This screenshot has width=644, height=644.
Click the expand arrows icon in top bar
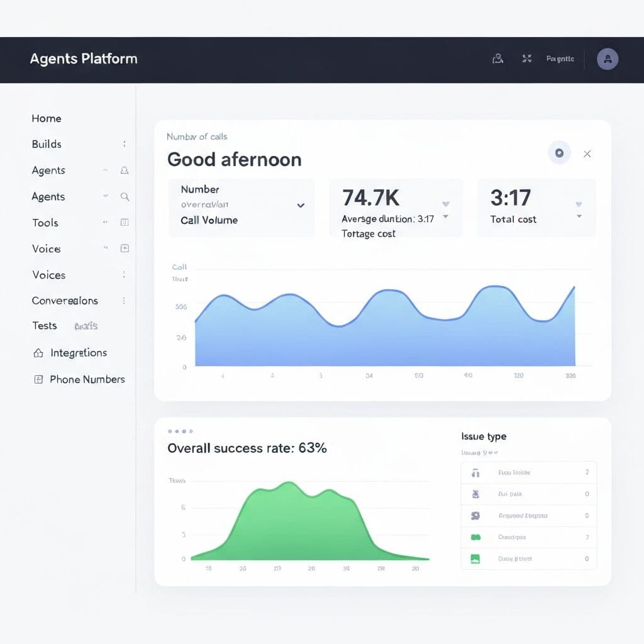pyautogui.click(x=526, y=58)
